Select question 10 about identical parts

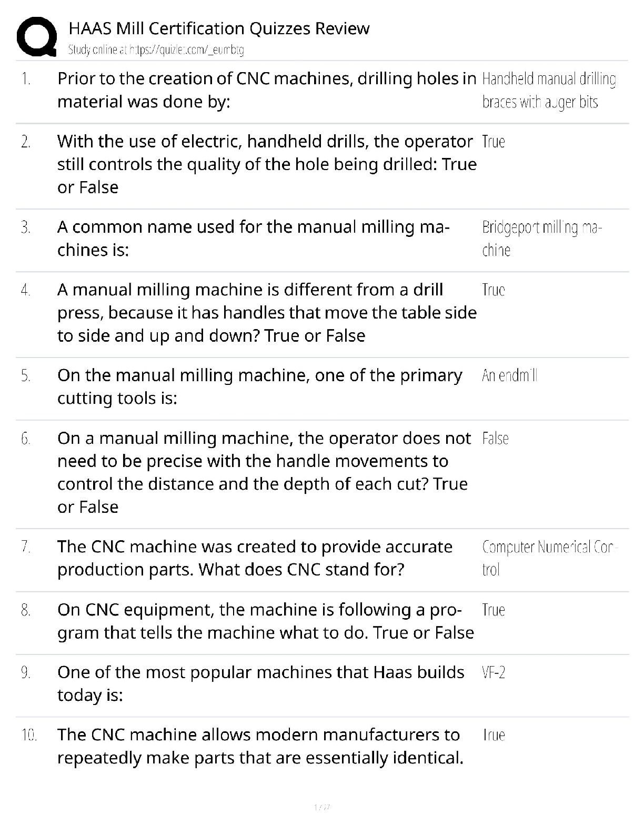[260, 746]
